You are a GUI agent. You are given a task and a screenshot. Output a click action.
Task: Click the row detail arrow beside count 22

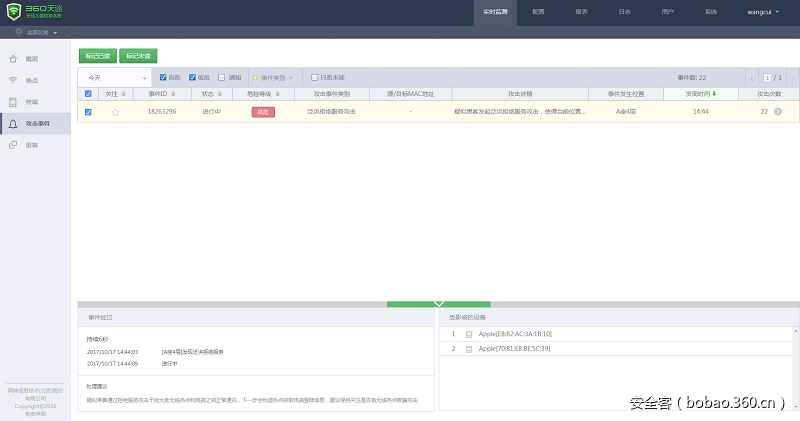coord(778,112)
